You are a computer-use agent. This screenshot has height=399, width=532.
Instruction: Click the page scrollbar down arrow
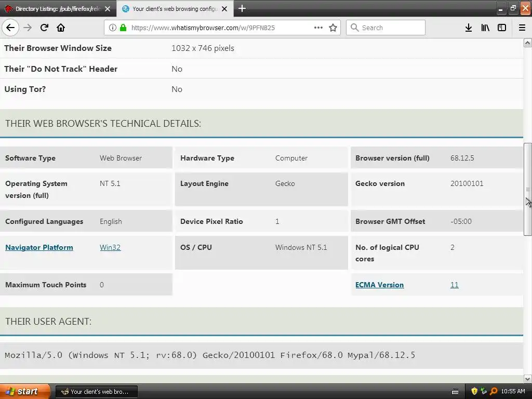(x=527, y=379)
